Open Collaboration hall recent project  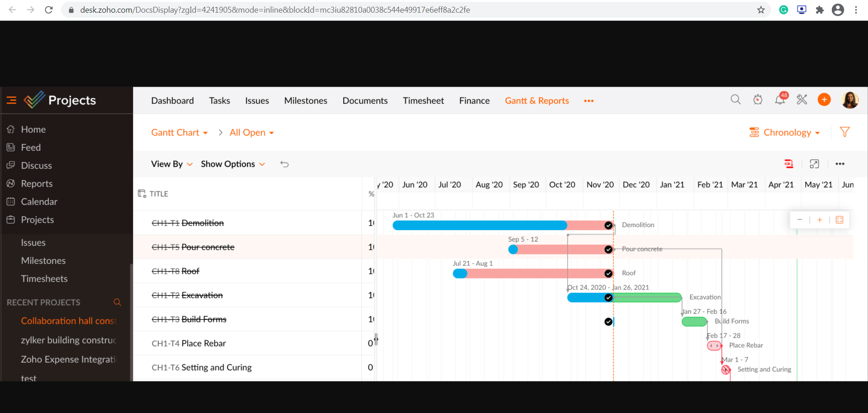coord(69,321)
